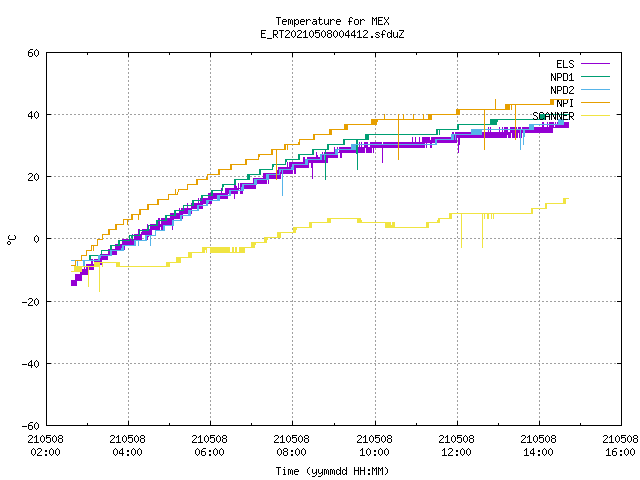Click the purple ELS legend line sample

coord(595,64)
